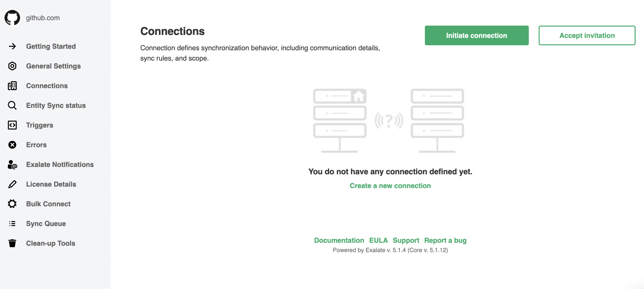The image size is (644, 289).
Task: Open the Report a bug link
Action: tap(445, 240)
